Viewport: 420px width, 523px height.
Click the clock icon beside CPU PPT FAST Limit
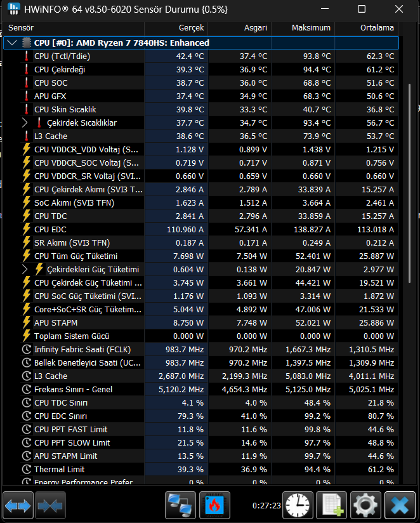pyautogui.click(x=27, y=430)
